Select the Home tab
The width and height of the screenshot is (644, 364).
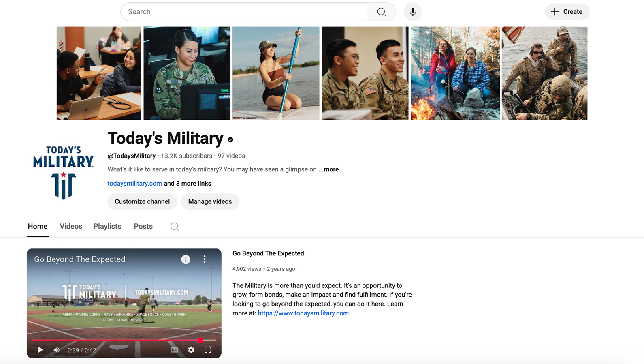click(38, 226)
